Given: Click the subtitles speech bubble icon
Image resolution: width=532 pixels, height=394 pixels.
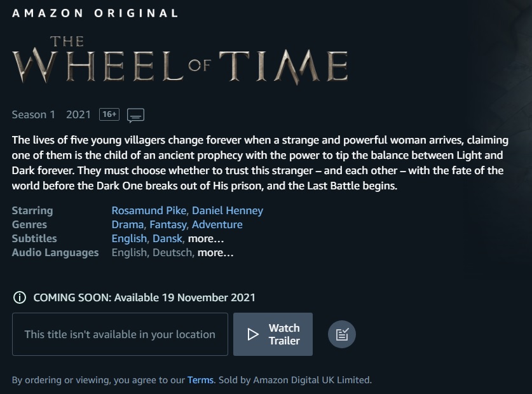Looking at the screenshot, I should tap(135, 115).
